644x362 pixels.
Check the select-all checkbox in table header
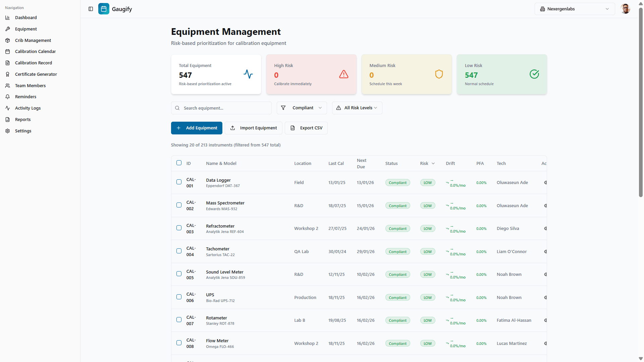[179, 163]
